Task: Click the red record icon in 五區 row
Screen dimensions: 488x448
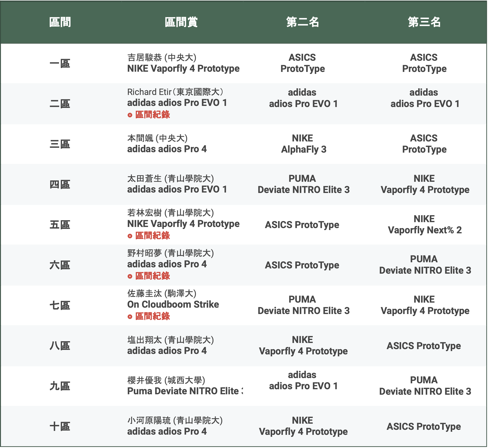Action: point(130,236)
